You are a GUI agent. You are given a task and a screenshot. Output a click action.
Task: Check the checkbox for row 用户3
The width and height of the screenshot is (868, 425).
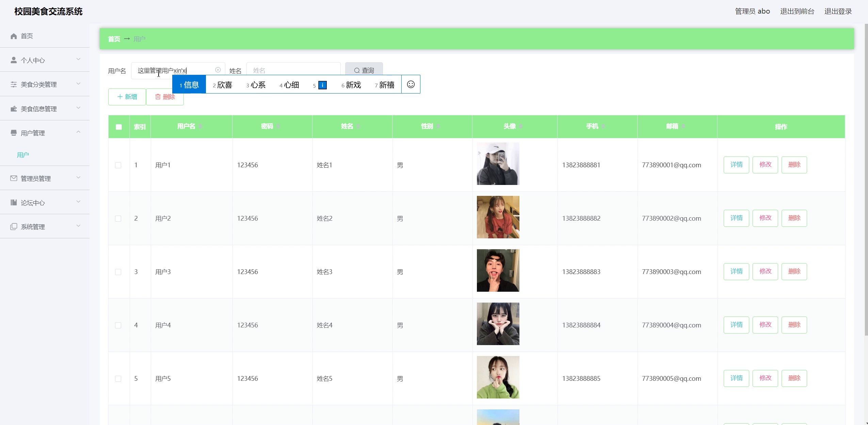pos(118,272)
